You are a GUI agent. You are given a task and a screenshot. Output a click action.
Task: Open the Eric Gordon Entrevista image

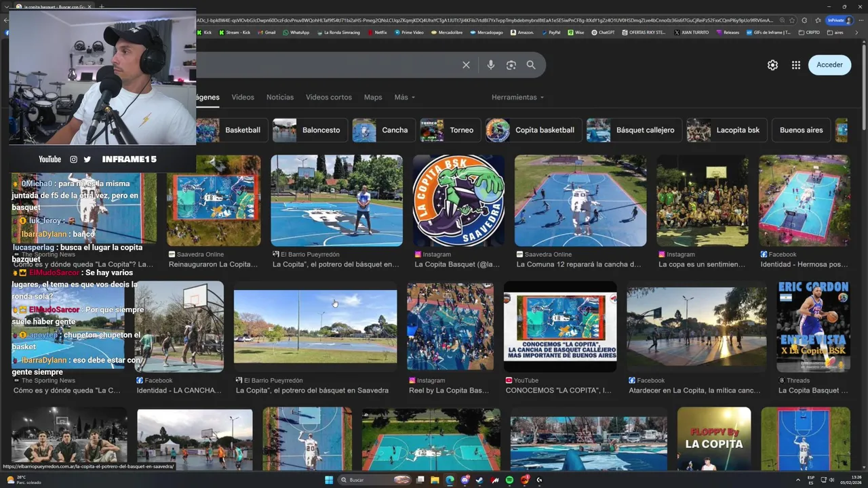[813, 327]
